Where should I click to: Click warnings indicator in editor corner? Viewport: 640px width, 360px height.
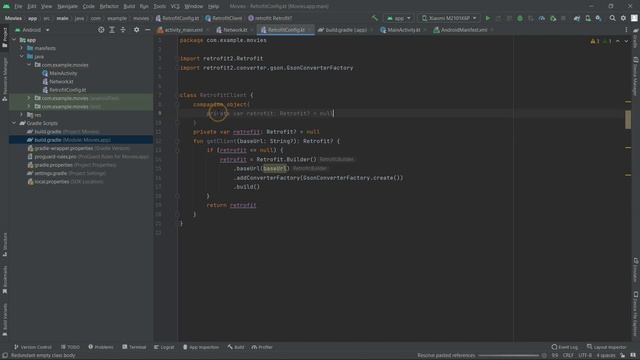point(595,41)
